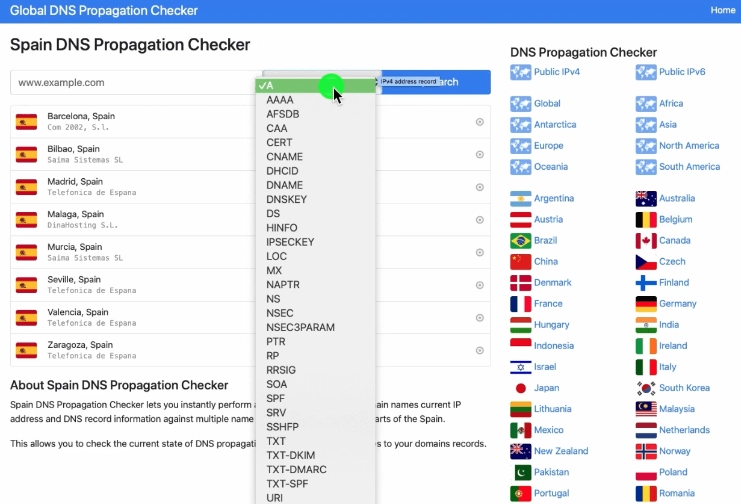Click the Brazil flag icon
The height and width of the screenshot is (504, 741).
520,241
